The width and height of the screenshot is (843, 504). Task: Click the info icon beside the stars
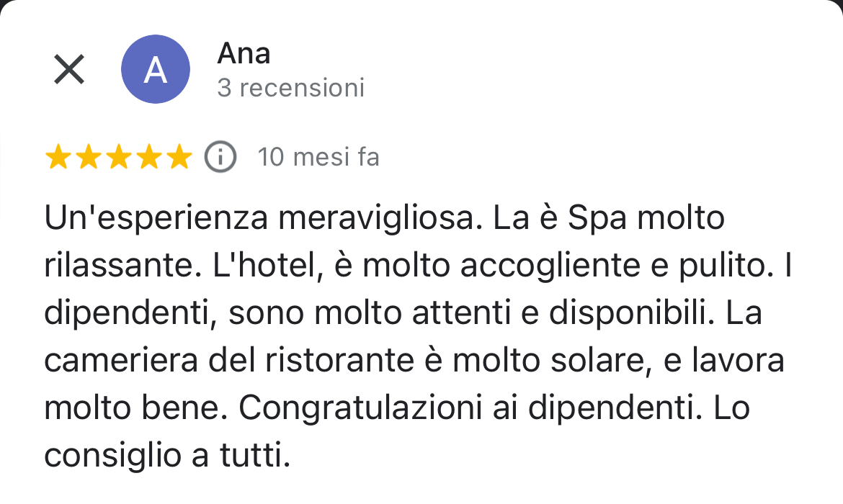(x=220, y=157)
